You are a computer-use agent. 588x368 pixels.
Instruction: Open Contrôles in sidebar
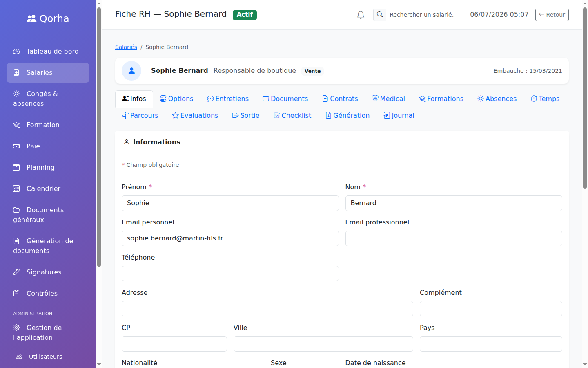pos(48,294)
